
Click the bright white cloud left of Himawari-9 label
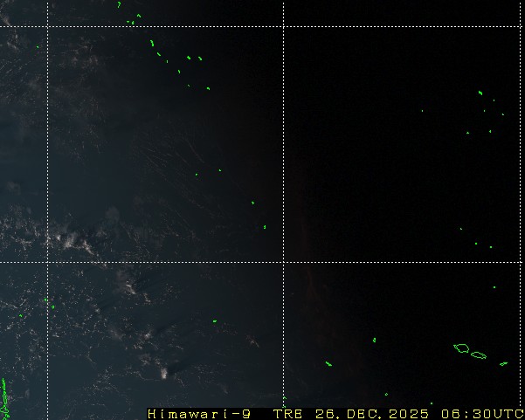pyautogui.click(x=163, y=373)
